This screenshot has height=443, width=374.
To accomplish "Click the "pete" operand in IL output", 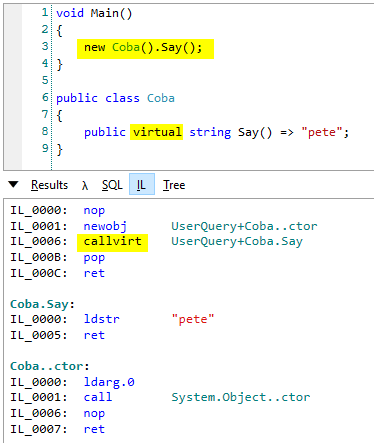I will coord(193,319).
